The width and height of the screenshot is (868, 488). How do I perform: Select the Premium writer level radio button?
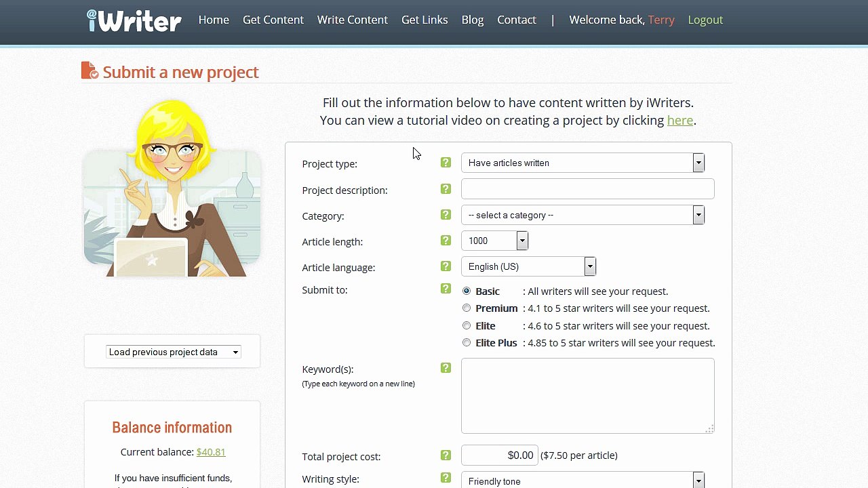click(x=467, y=308)
